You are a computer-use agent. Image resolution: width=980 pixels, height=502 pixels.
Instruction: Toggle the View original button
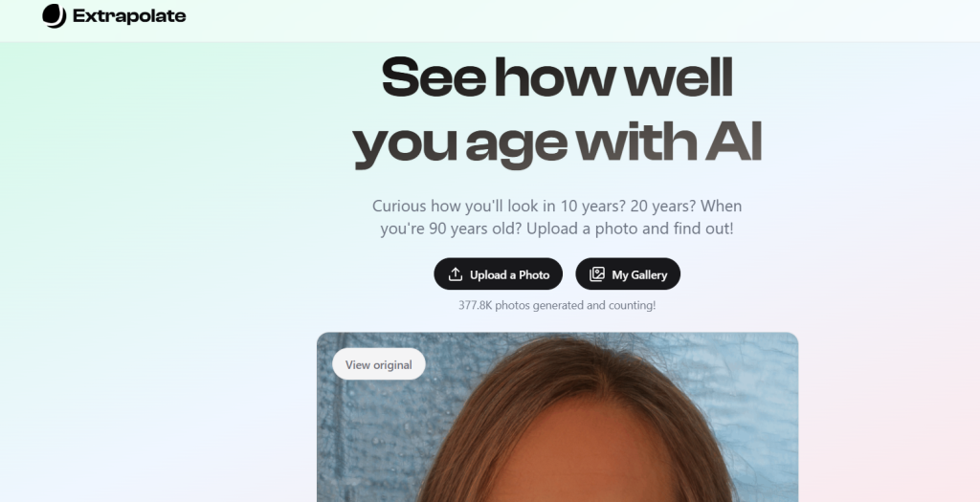379,364
